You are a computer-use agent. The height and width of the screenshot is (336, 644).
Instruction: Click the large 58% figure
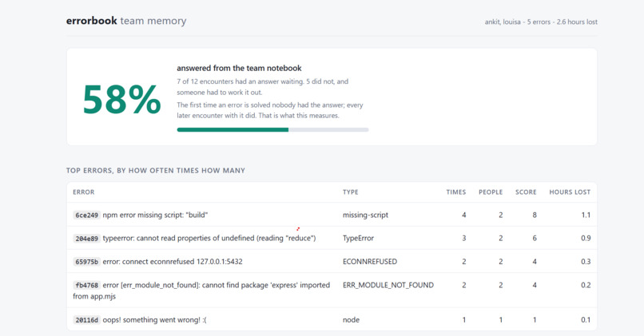click(121, 99)
